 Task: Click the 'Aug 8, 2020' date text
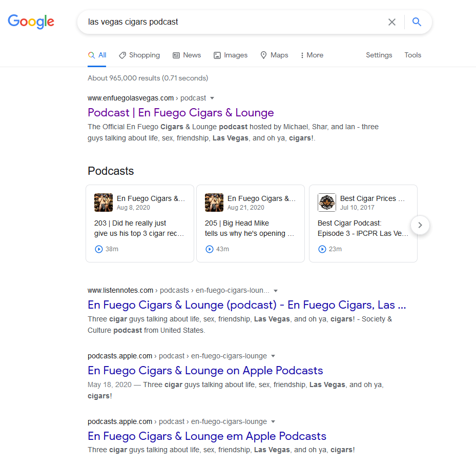pos(133,208)
